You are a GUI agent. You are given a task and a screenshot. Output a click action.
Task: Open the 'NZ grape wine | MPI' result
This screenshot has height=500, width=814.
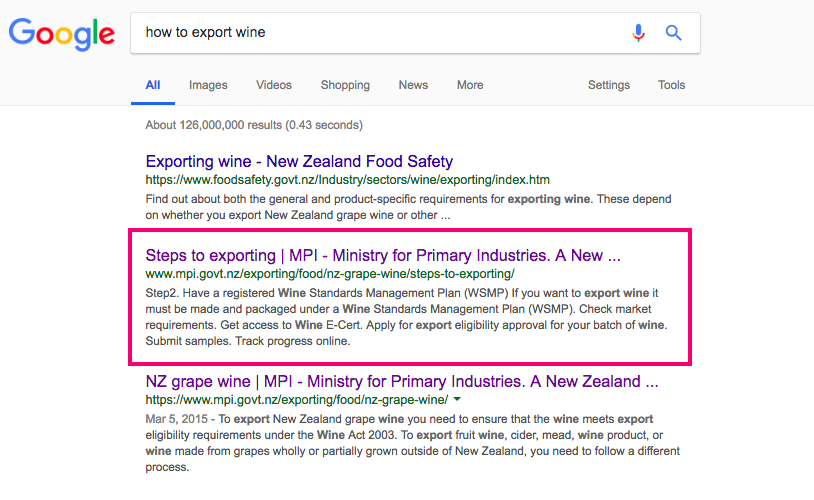pos(401,382)
